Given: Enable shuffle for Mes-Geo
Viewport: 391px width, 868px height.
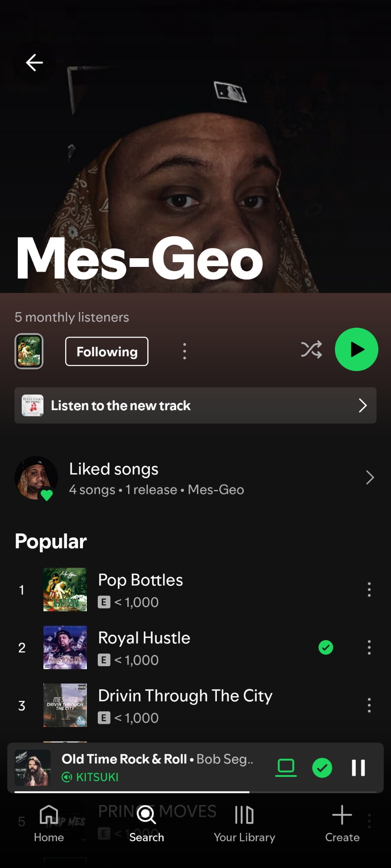Looking at the screenshot, I should tap(311, 350).
